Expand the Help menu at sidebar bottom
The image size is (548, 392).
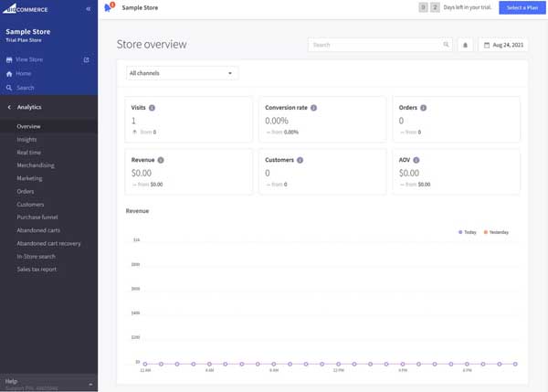pyautogui.click(x=48, y=383)
